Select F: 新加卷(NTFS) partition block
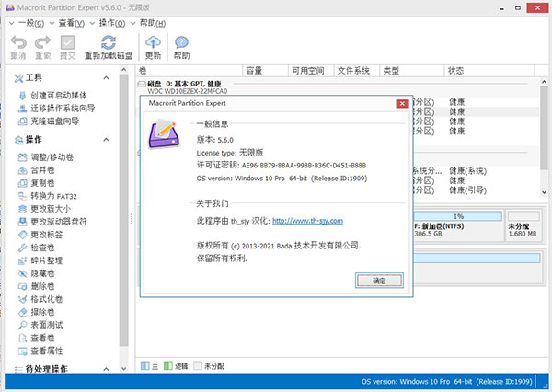This screenshot has height=392, width=552. [x=457, y=225]
